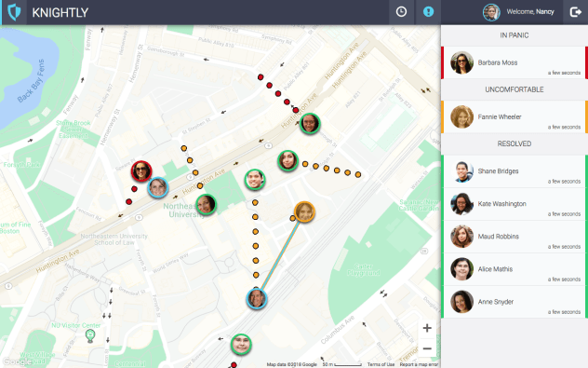
Task: Click Report a map error link
Action: pyautogui.click(x=419, y=364)
